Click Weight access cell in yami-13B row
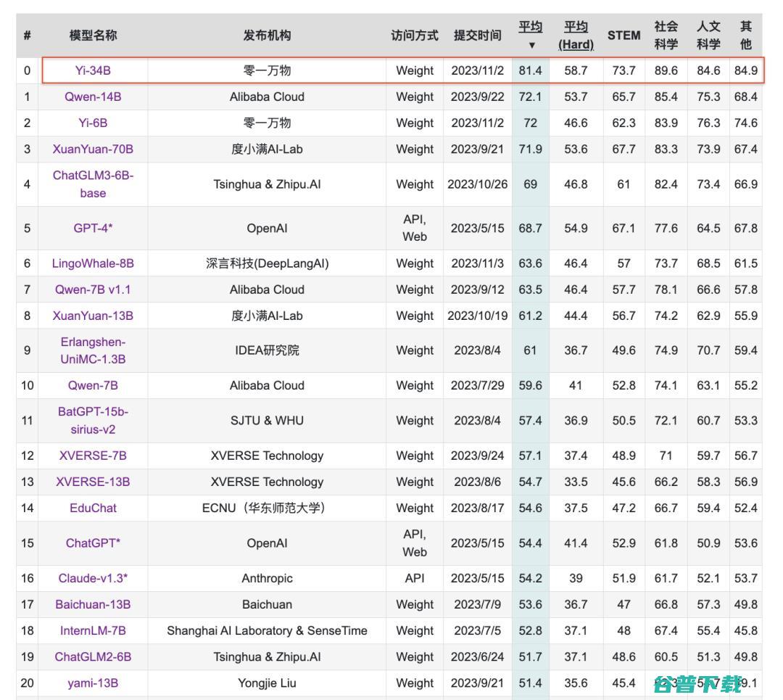The width and height of the screenshot is (783, 700). 415,683
